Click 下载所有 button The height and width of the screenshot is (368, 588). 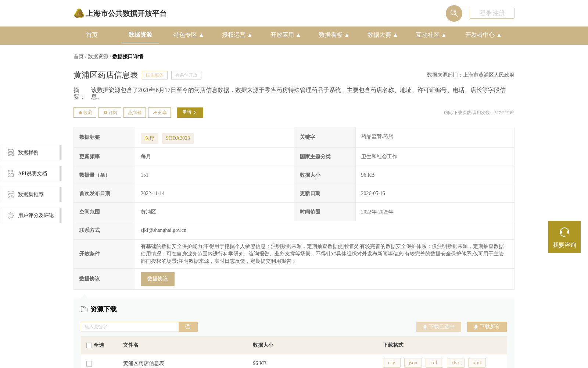[487, 327]
